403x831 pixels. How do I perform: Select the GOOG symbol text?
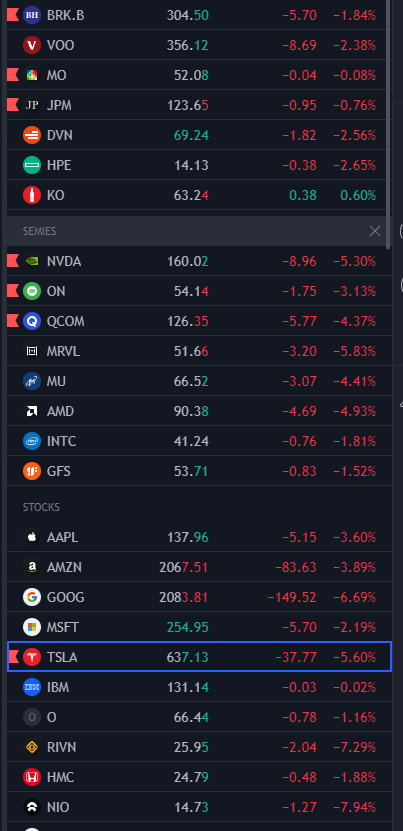[x=65, y=597]
